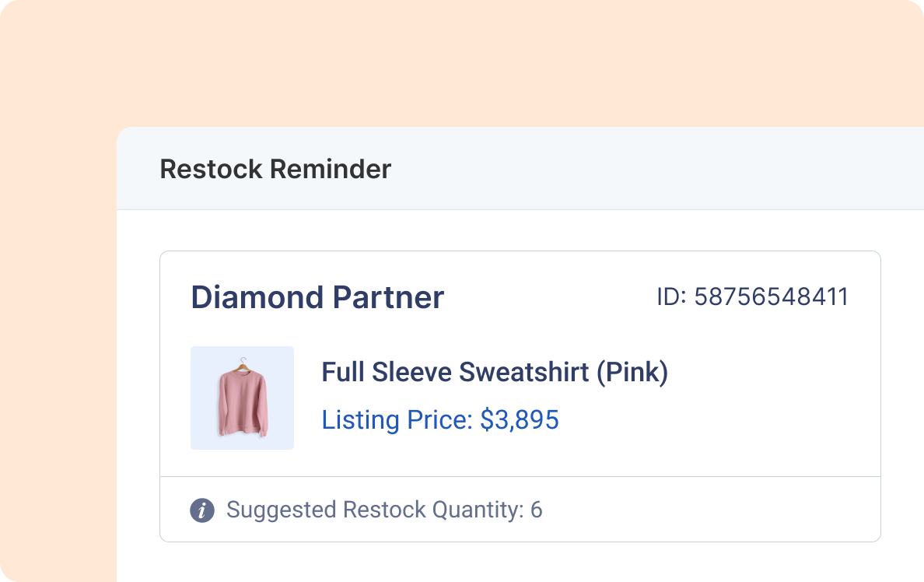Click the restock quantity number 6
This screenshot has height=582, width=924.
point(537,510)
